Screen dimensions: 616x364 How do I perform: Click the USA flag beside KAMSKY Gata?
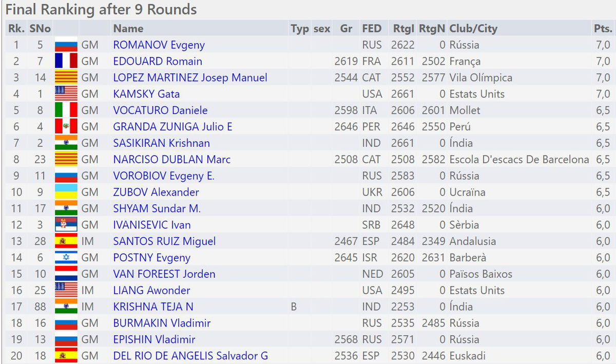click(66, 94)
